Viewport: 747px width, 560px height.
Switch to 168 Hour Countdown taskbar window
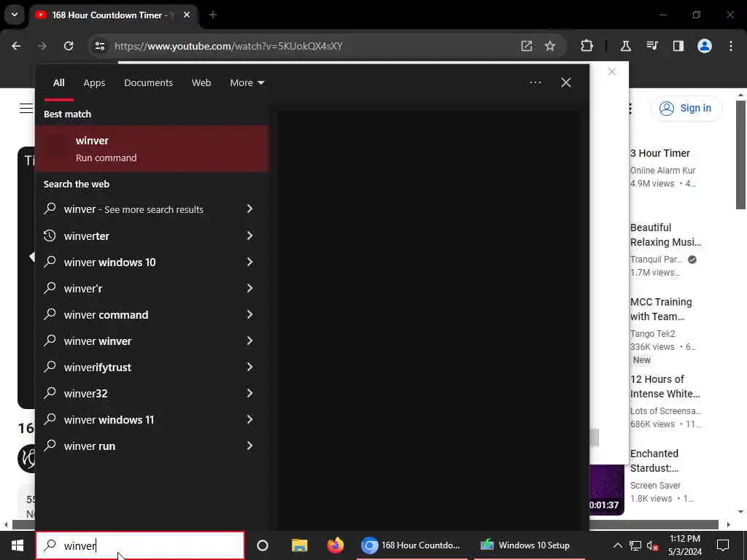(411, 545)
